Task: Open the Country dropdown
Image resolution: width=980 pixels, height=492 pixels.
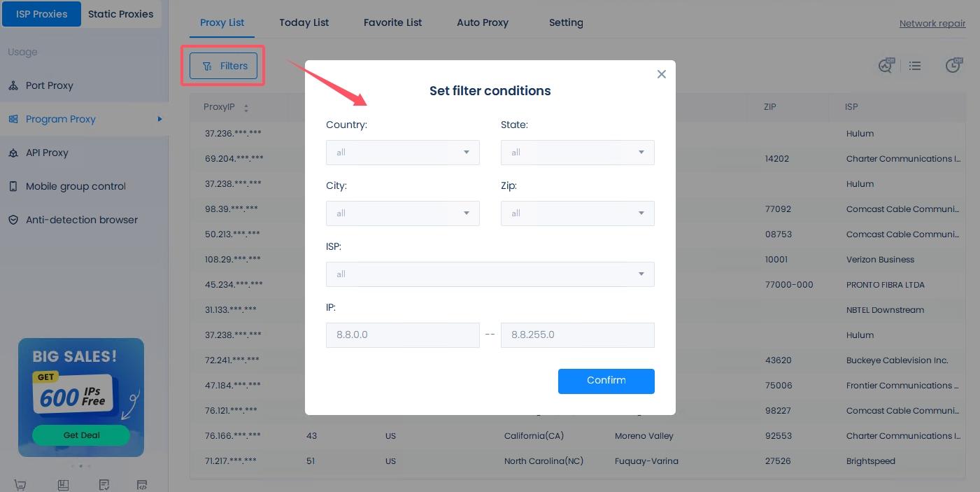Action: tap(403, 153)
